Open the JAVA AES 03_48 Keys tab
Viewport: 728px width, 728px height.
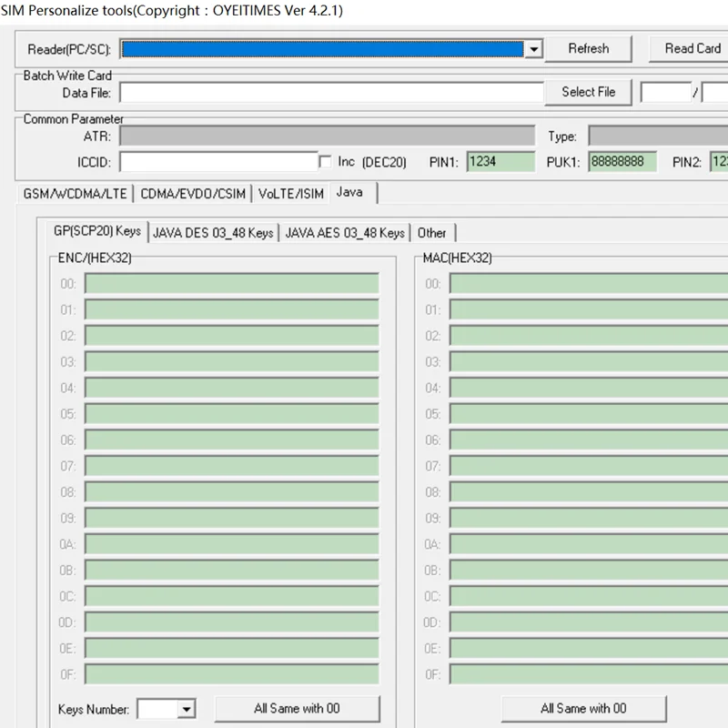coord(344,233)
